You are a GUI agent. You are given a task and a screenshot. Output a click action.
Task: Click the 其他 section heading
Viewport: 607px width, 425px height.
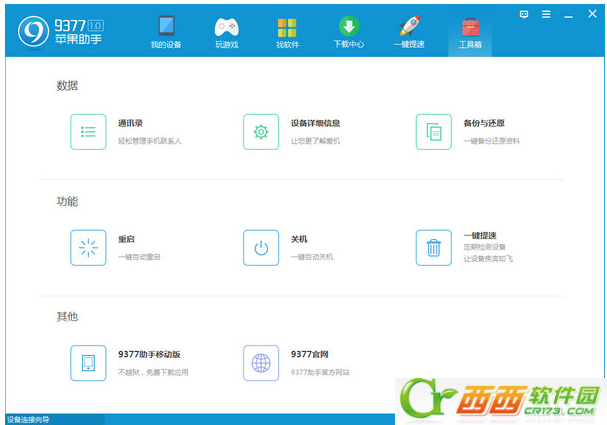pos(67,317)
